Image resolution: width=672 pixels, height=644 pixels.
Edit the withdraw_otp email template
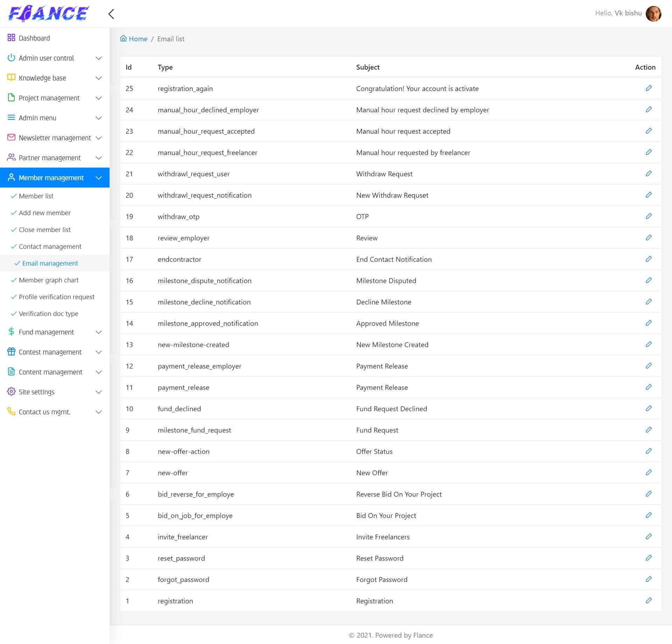(x=649, y=216)
